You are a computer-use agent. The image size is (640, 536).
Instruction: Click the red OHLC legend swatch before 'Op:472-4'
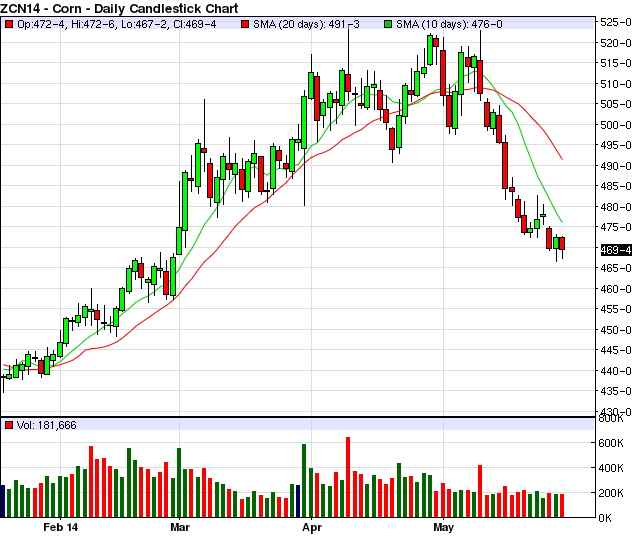[9, 24]
